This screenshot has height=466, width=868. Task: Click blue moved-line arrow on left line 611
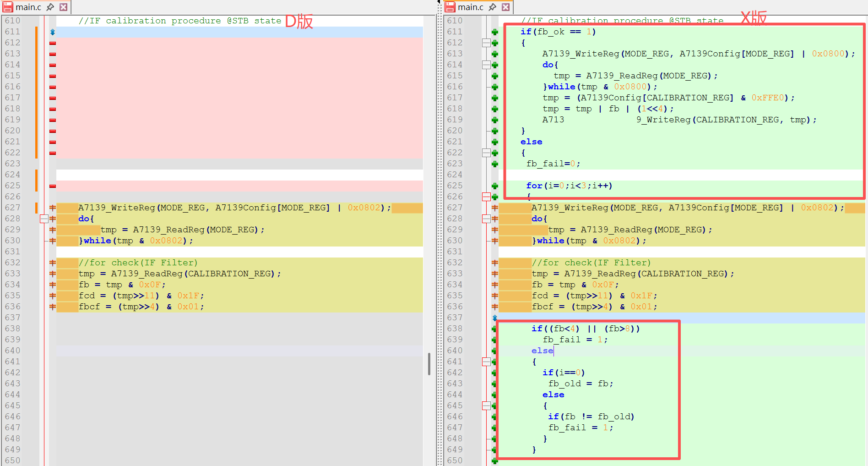(x=53, y=32)
